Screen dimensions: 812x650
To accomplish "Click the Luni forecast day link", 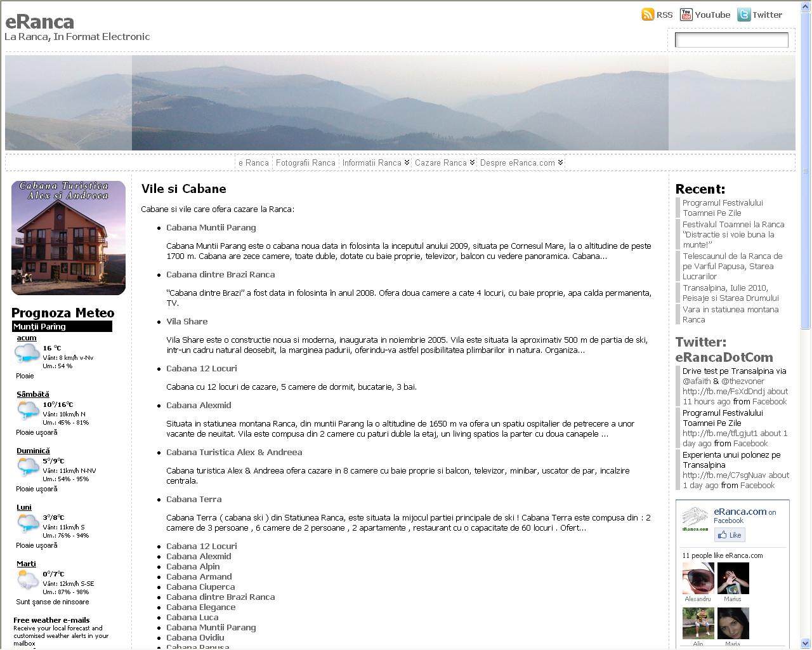I will pyautogui.click(x=24, y=507).
